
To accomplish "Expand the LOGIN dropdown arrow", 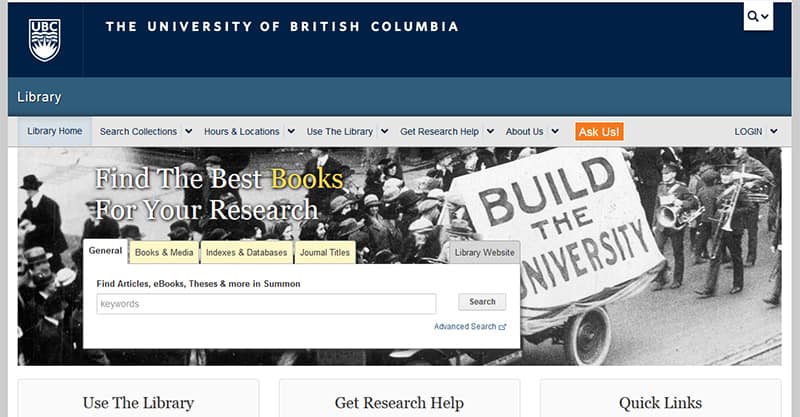I will [x=774, y=131].
